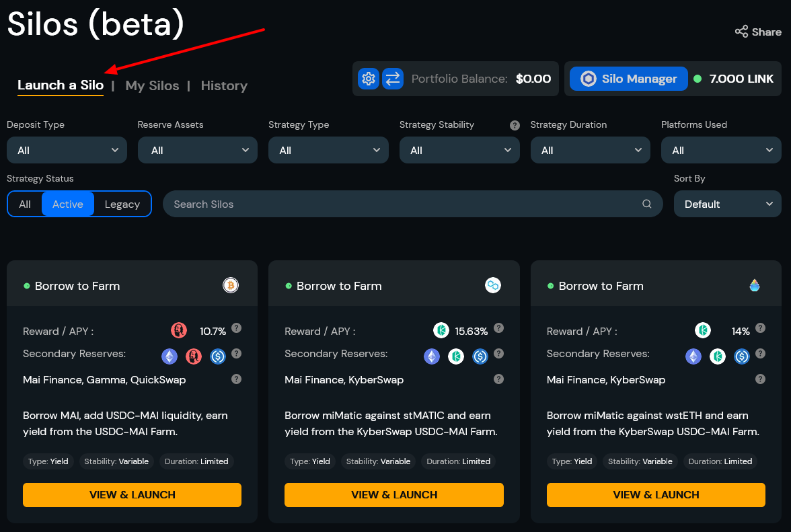The image size is (791, 532).
Task: Click the droplet token icon on third card
Action: point(755,285)
